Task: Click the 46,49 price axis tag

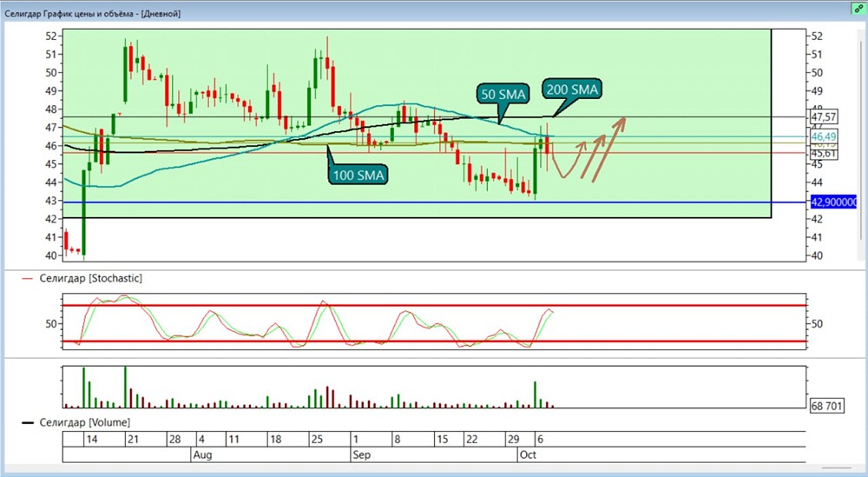Action: [824, 136]
